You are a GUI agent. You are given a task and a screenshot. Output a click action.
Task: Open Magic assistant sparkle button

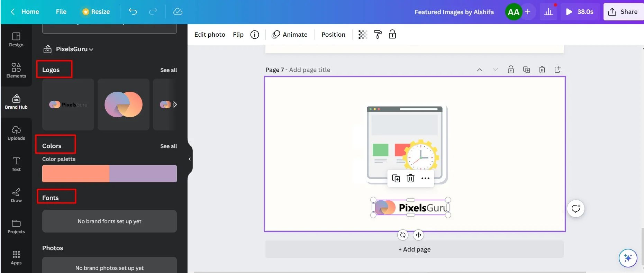click(x=628, y=258)
